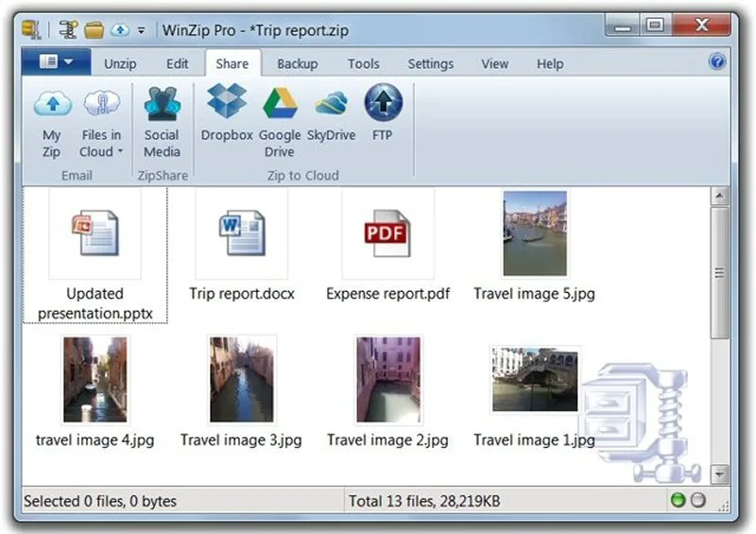Open Social Media ZipShare option

(x=162, y=122)
